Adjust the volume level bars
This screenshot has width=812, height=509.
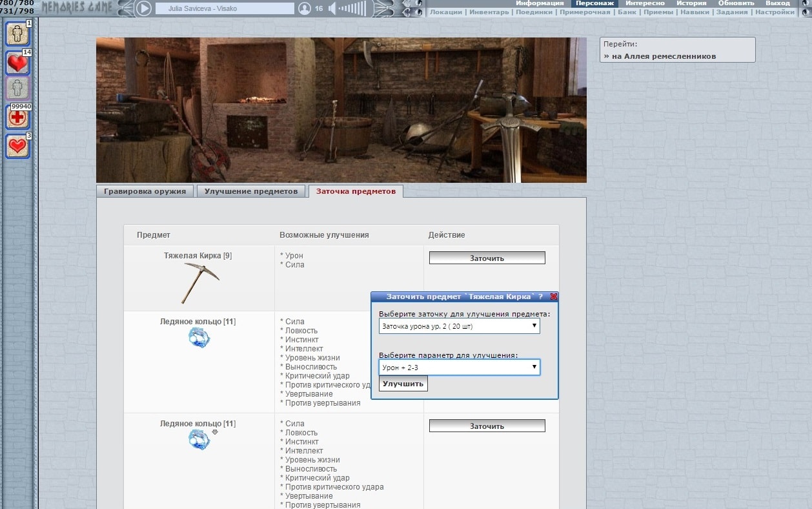click(x=352, y=8)
